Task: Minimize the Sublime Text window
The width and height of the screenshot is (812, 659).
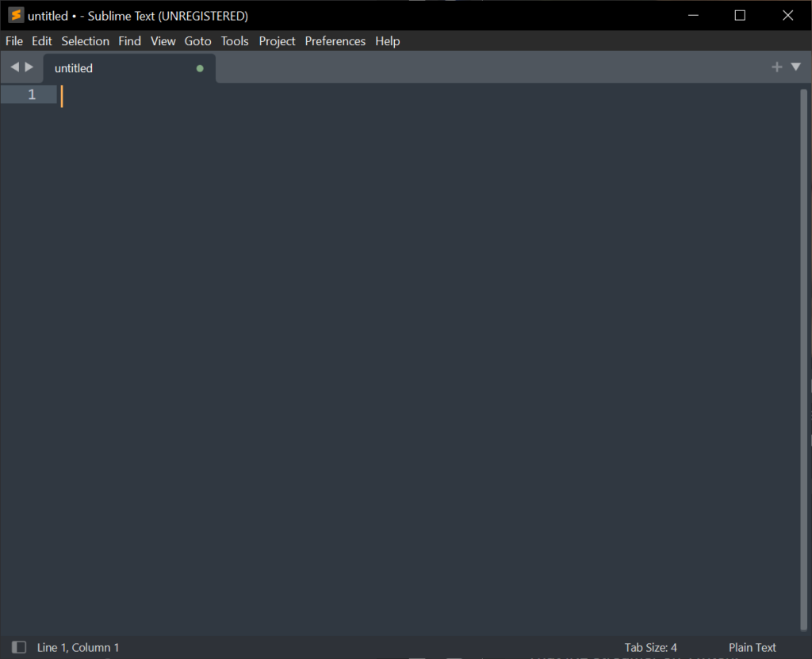Action: click(693, 16)
